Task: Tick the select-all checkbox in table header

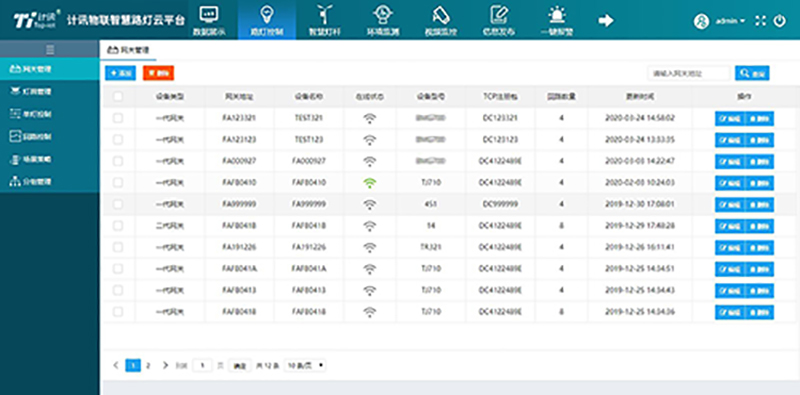Action: 118,96
